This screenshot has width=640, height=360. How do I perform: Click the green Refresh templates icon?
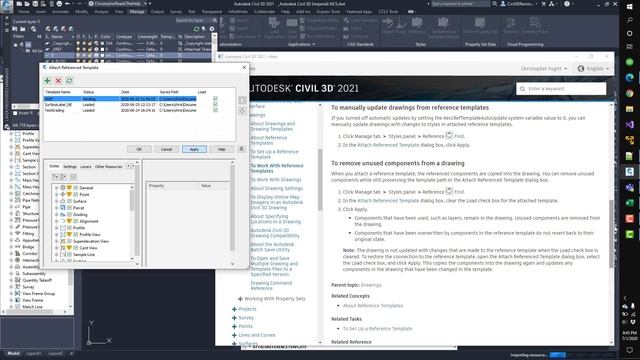pos(69,81)
